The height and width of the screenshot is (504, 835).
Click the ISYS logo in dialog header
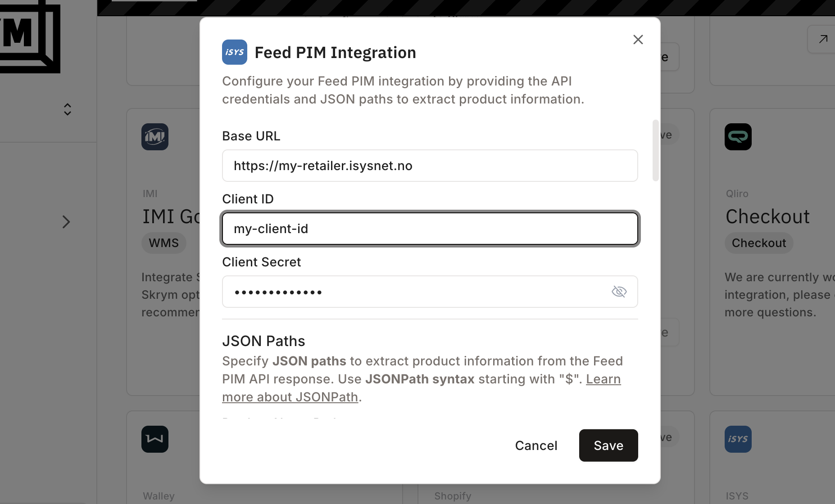pyautogui.click(x=234, y=52)
